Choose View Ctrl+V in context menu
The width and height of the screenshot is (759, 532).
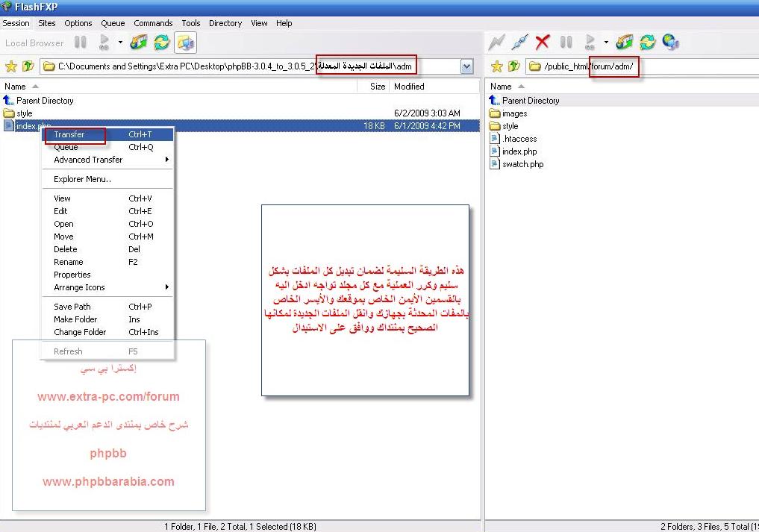(108, 198)
